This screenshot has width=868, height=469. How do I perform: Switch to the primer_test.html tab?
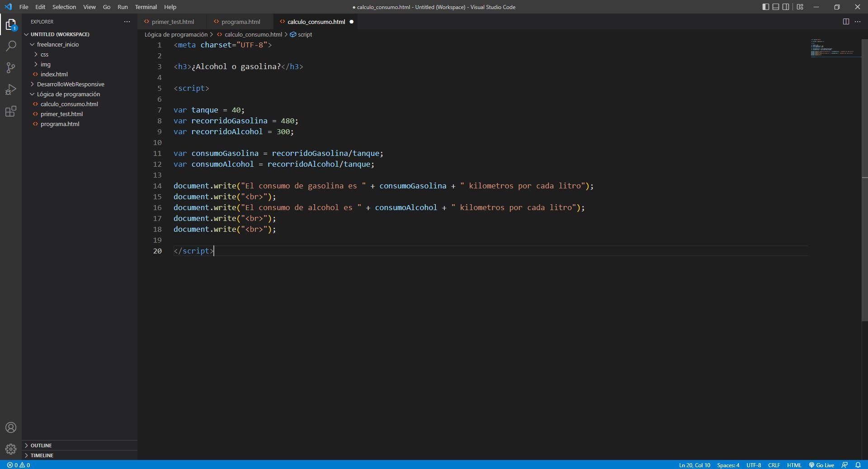[172, 22]
